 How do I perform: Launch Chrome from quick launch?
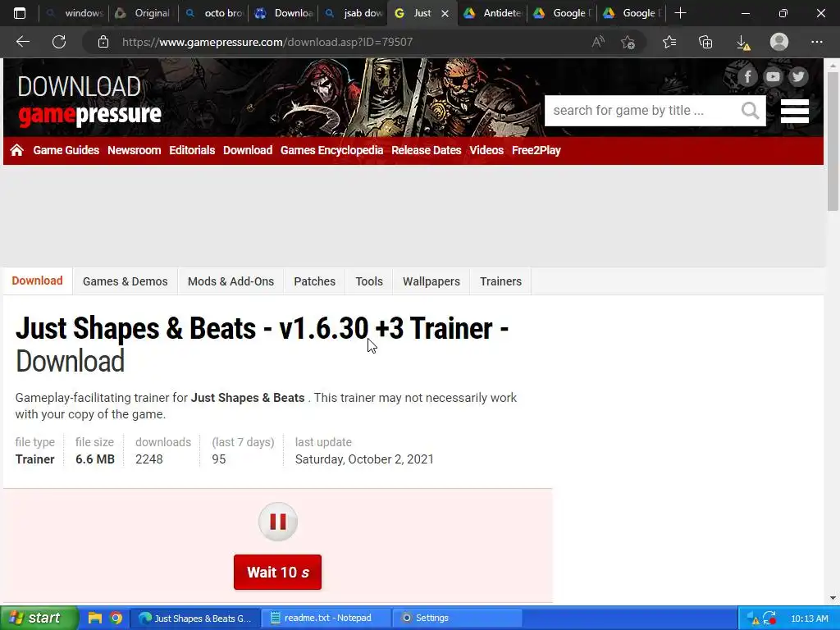click(116, 618)
